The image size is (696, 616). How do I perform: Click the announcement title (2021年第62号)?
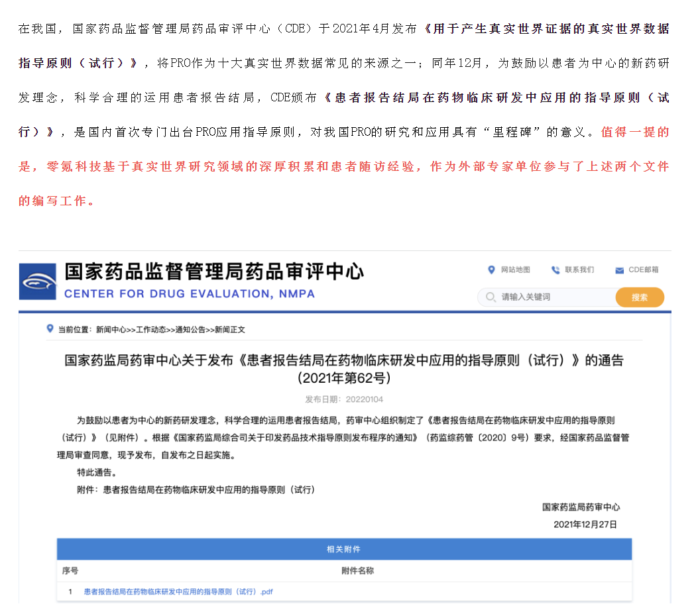[x=344, y=369]
